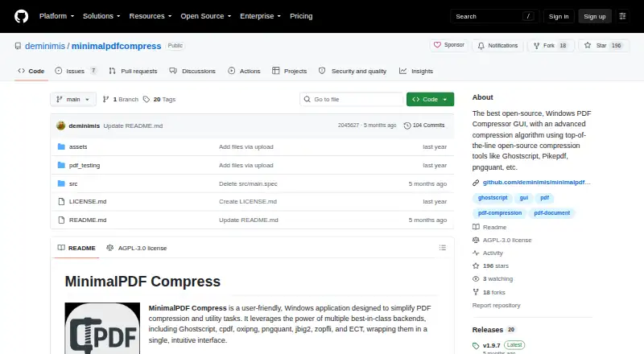Select the README tab in file viewer
This screenshot has width=644, height=354.
click(76, 248)
